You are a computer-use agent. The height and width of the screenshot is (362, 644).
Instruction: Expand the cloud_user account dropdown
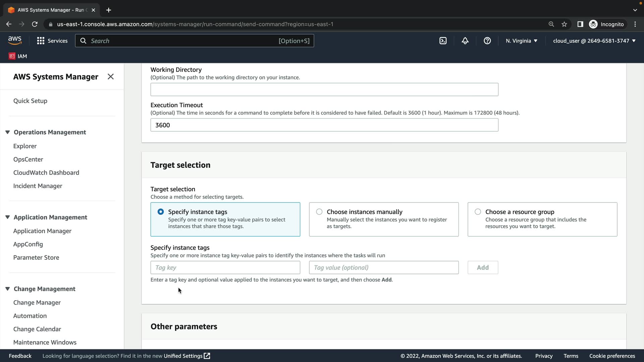click(594, 41)
